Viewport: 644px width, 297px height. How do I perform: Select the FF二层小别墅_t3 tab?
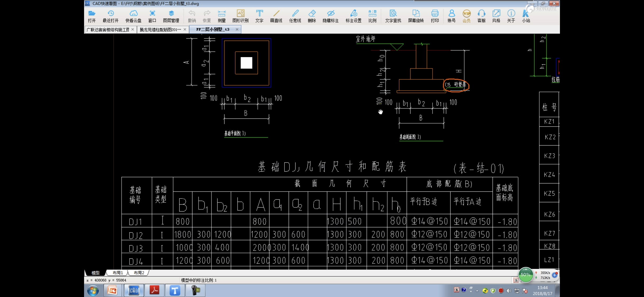click(x=213, y=30)
